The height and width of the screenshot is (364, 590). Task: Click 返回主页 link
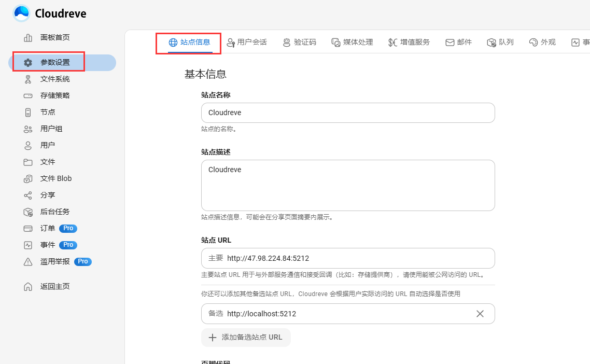(x=62, y=286)
